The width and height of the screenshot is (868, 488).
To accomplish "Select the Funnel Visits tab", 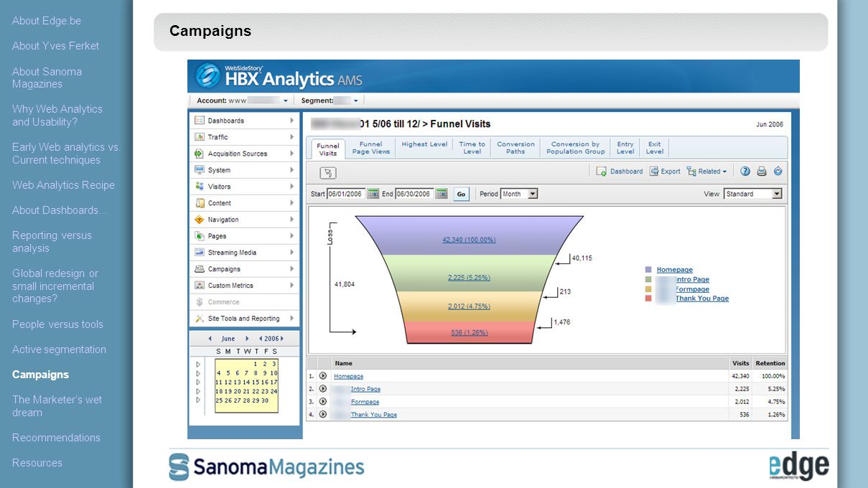I will tap(328, 149).
